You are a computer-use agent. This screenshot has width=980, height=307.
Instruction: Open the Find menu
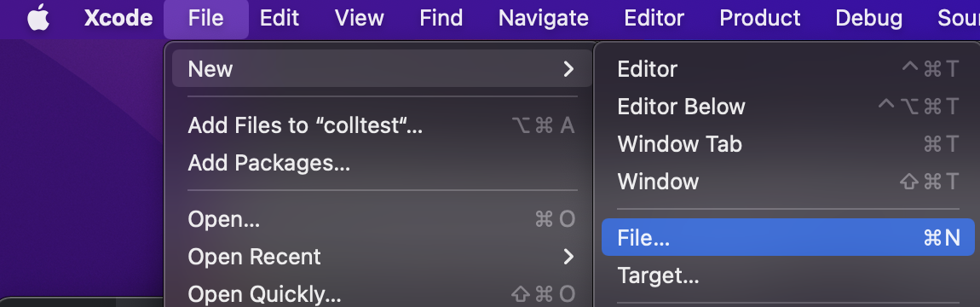point(441,18)
